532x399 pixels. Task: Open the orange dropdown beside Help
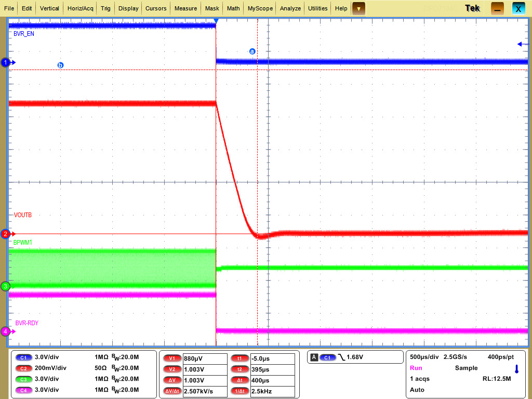(x=358, y=8)
